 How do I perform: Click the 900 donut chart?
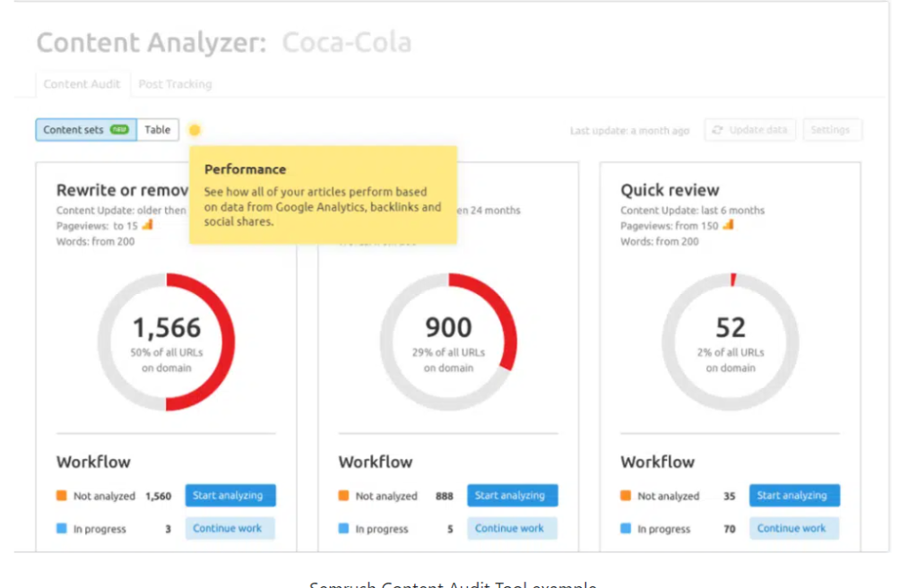coord(448,342)
